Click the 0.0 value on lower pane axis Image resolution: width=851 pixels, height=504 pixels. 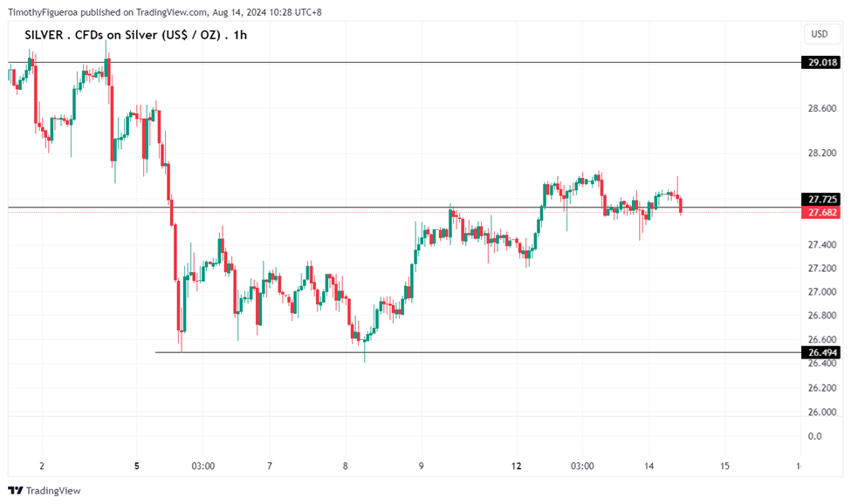(x=814, y=436)
